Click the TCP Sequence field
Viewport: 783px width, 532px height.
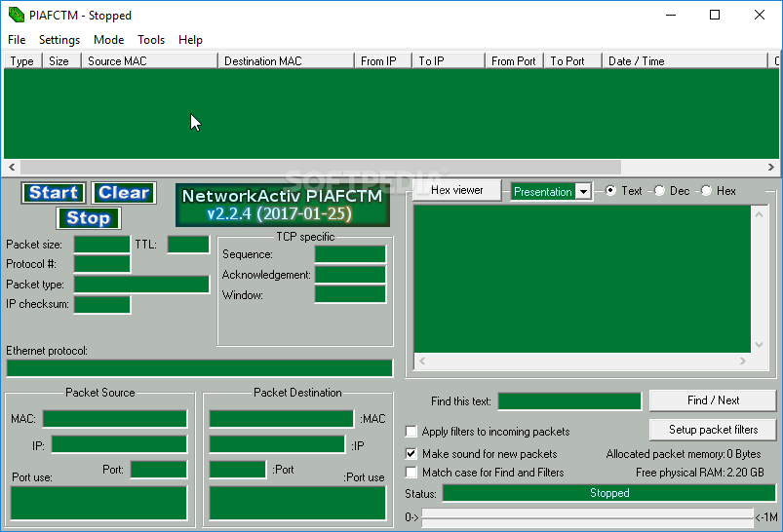tap(350, 254)
